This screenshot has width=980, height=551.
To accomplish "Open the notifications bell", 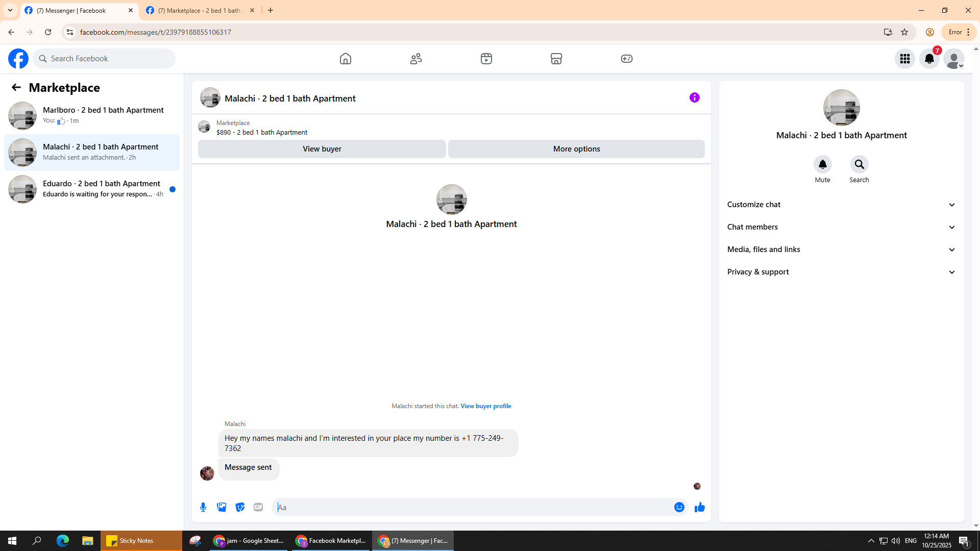I will (929, 59).
